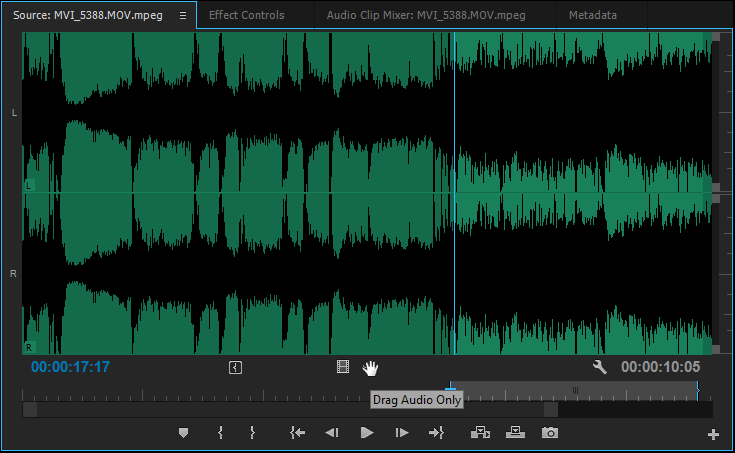Open the wrench Settings menu
The width and height of the screenshot is (735, 453).
pos(599,367)
